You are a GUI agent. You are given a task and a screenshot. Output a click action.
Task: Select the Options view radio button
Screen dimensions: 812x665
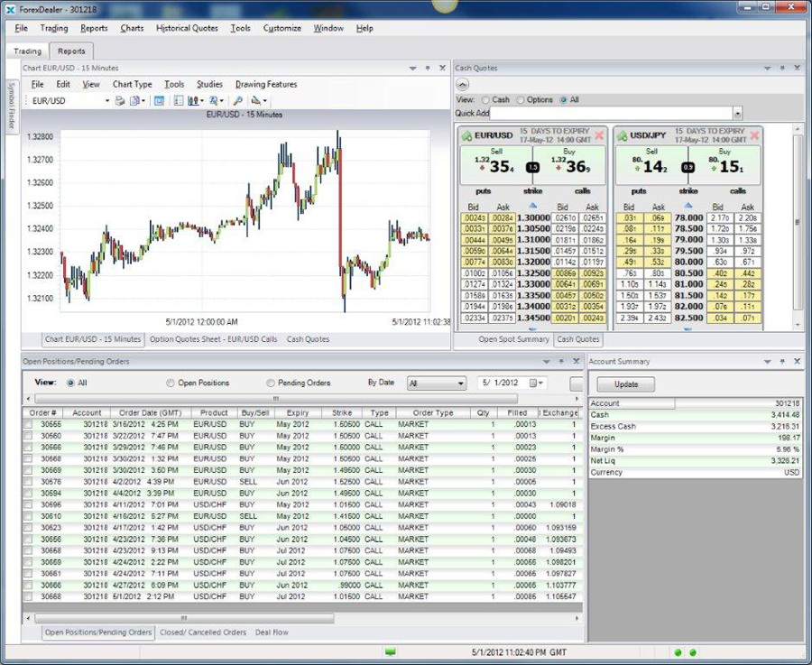[x=521, y=100]
